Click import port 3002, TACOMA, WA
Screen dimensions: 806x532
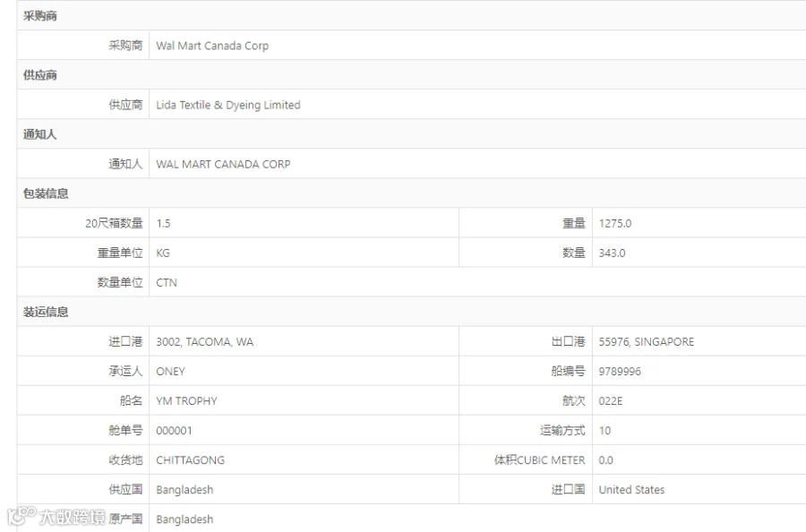tap(204, 342)
